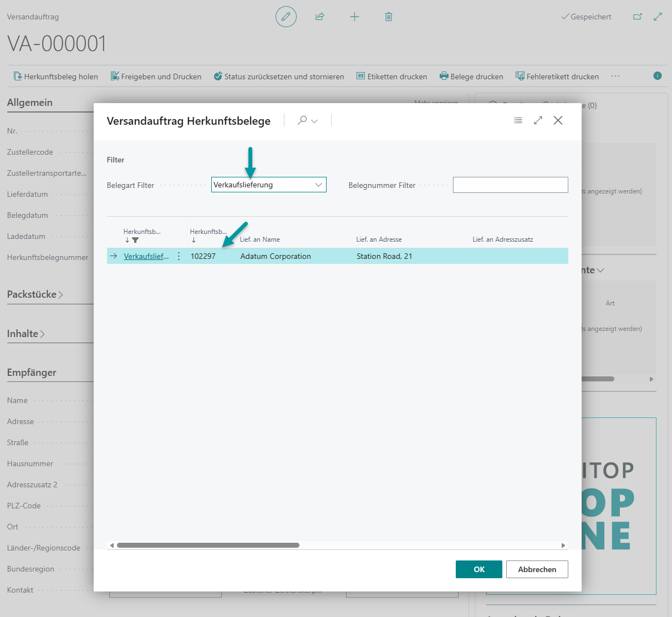This screenshot has height=617, width=672.
Task: Confirm the selection with OK
Action: click(x=479, y=569)
